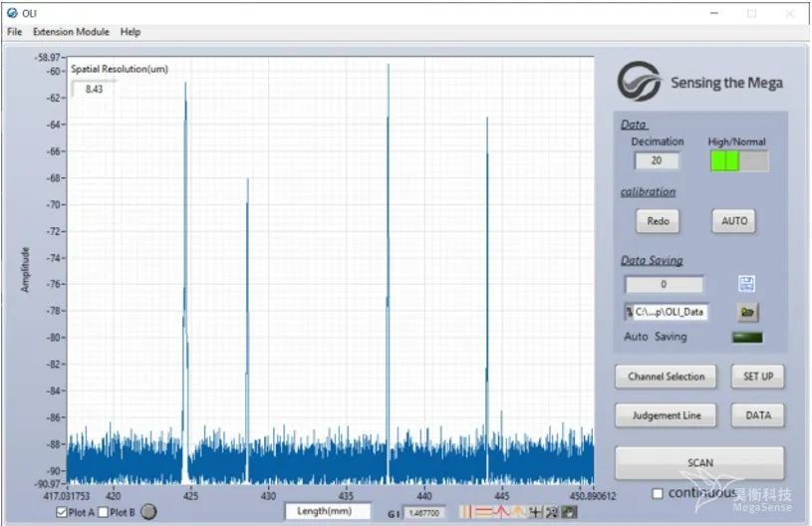Viewport: 812px width, 526px height.
Task: Check the continuous scan checkbox
Action: (657, 493)
